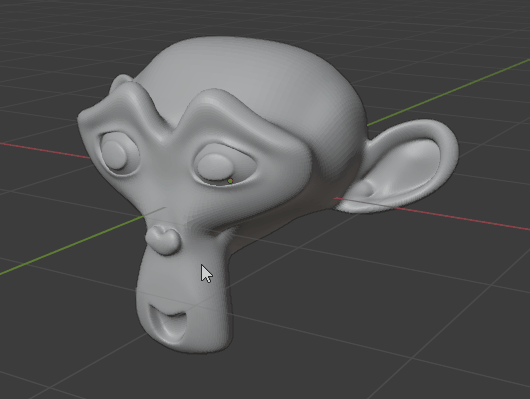530x399 pixels.
Task: Click Suzanne's object origin dot
Action: point(231,181)
